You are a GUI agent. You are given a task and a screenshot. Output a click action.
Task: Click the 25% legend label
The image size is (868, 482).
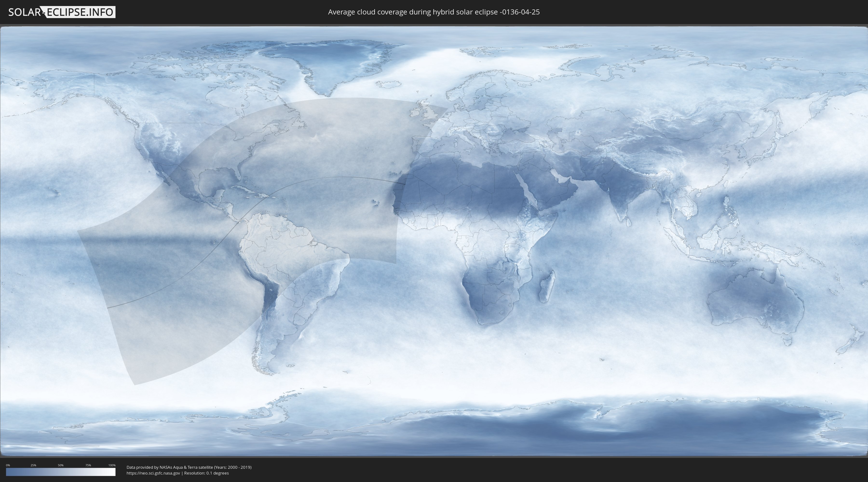[33, 465]
